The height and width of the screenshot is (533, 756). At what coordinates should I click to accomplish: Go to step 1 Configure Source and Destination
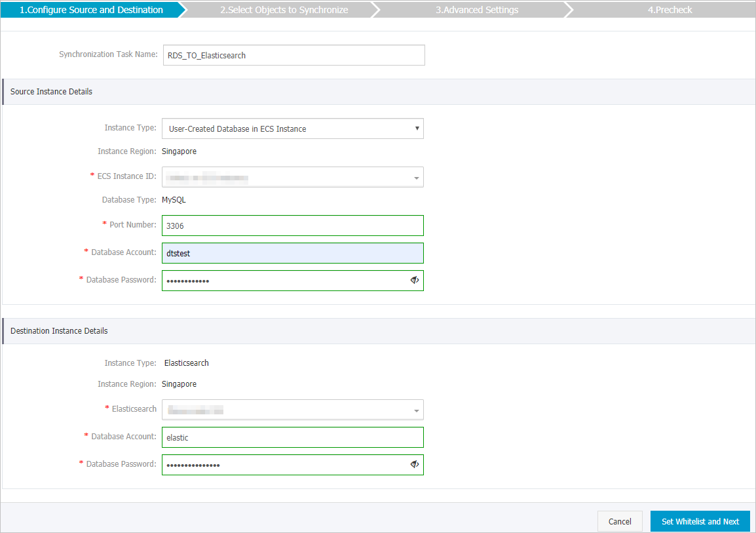click(91, 10)
